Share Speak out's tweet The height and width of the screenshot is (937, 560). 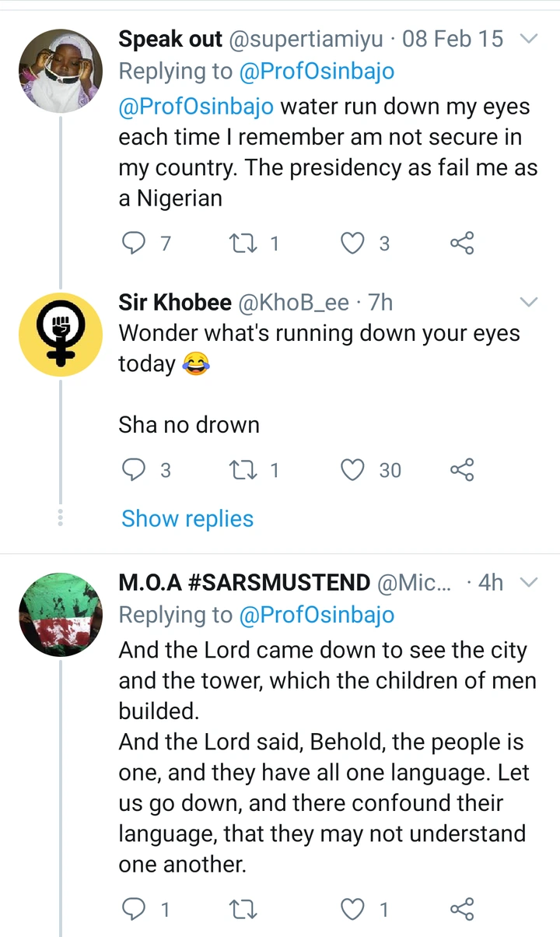tap(461, 244)
